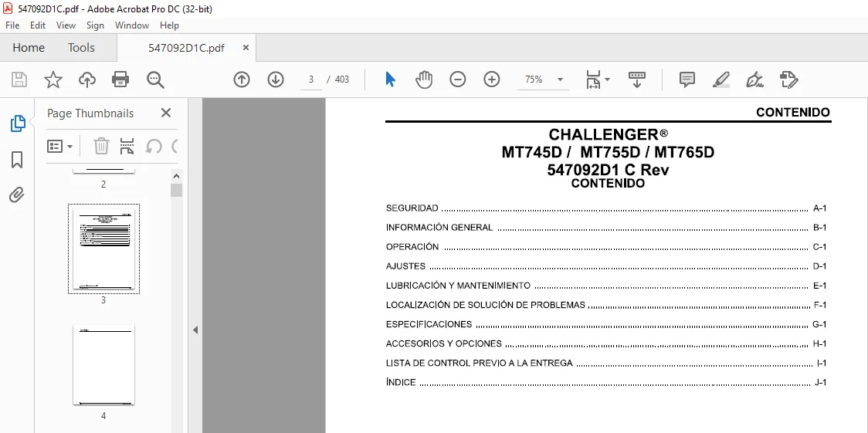Select the arrow Selection tool
Image resolution: width=868 pixels, height=433 pixels.
[390, 79]
